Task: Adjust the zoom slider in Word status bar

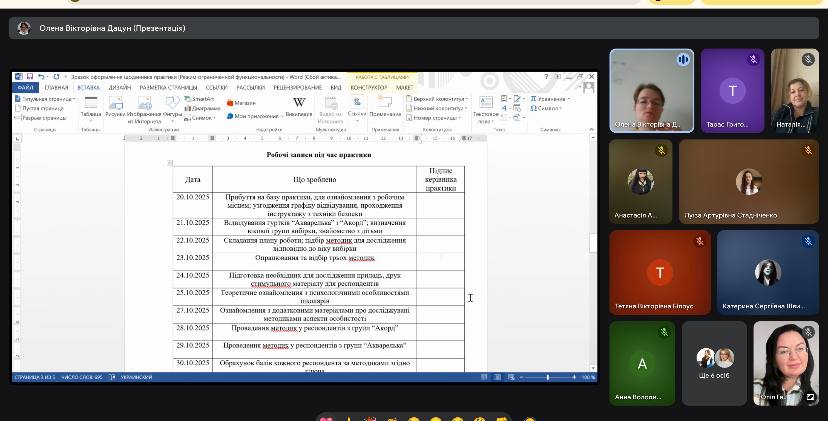Action: 549,377
